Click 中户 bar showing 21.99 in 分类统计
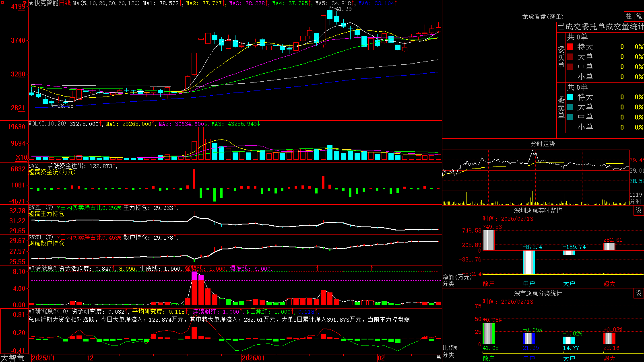The width and height of the screenshot is (644, 362). tap(528, 338)
